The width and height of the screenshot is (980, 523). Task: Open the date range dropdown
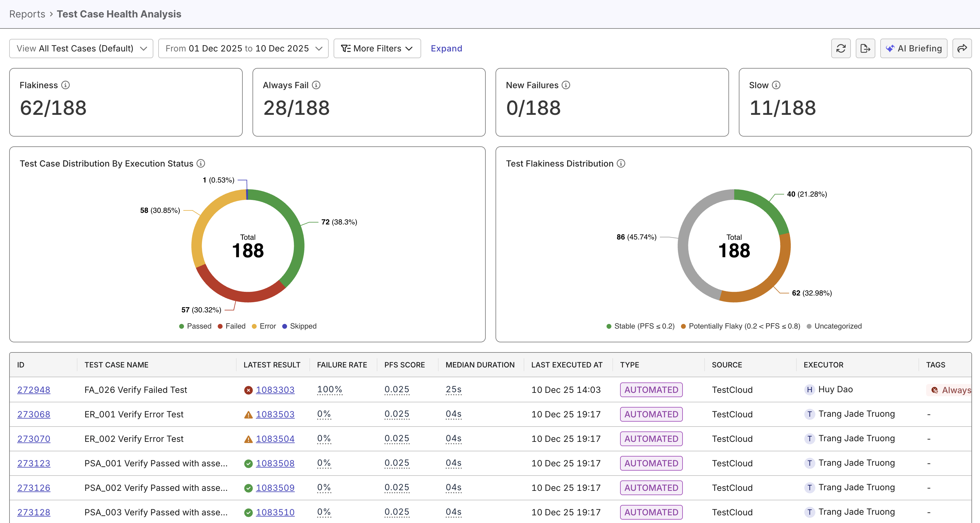[243, 48]
